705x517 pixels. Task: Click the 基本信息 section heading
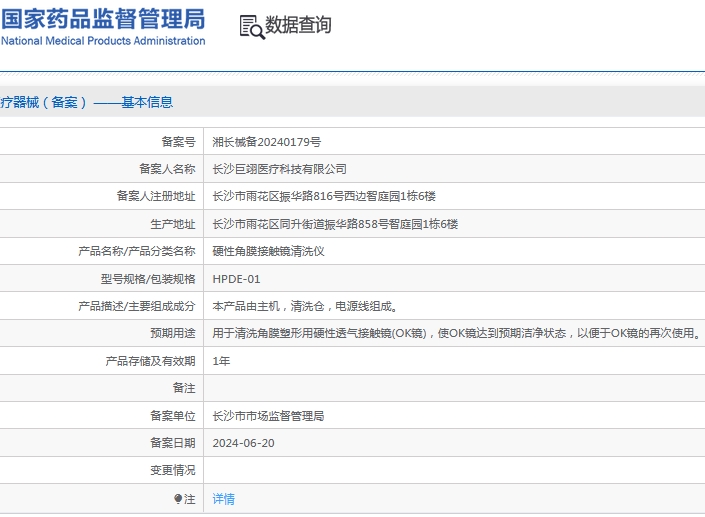[147, 102]
